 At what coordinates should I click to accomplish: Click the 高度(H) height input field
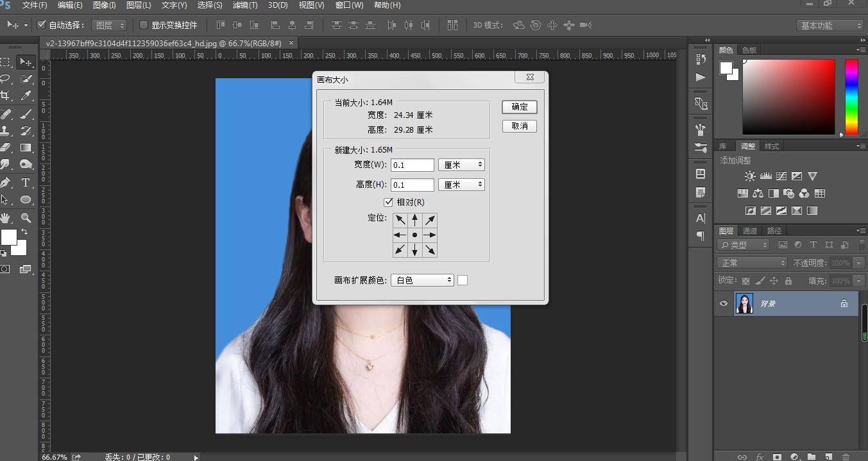coord(412,185)
